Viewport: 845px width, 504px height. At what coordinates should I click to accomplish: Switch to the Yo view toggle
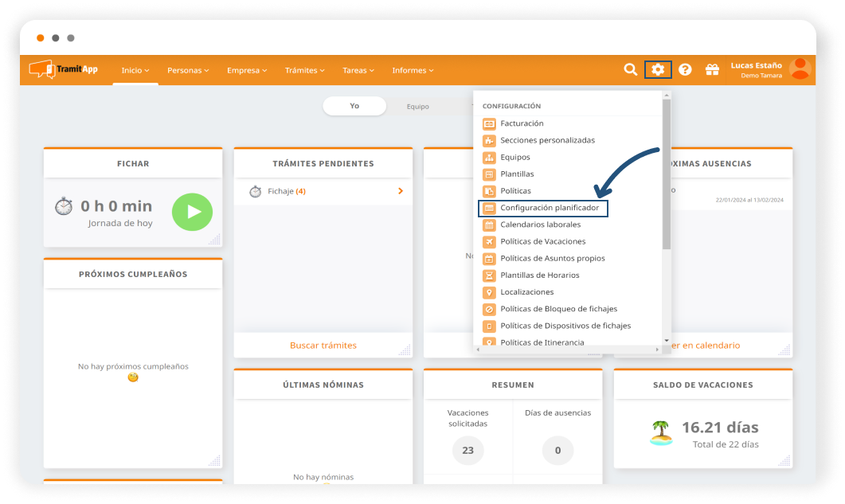[354, 106]
